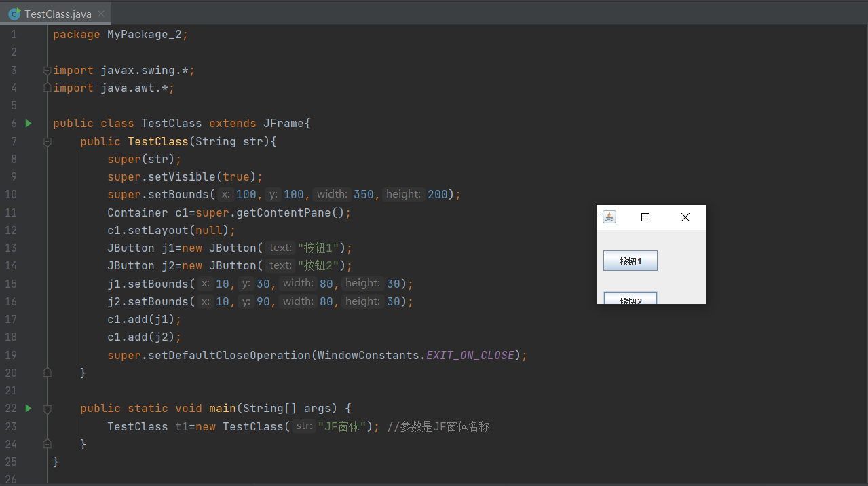Image resolution: width=868 pixels, height=486 pixels.
Task: Open the Java coffee cup window menu icon
Action: (x=609, y=217)
